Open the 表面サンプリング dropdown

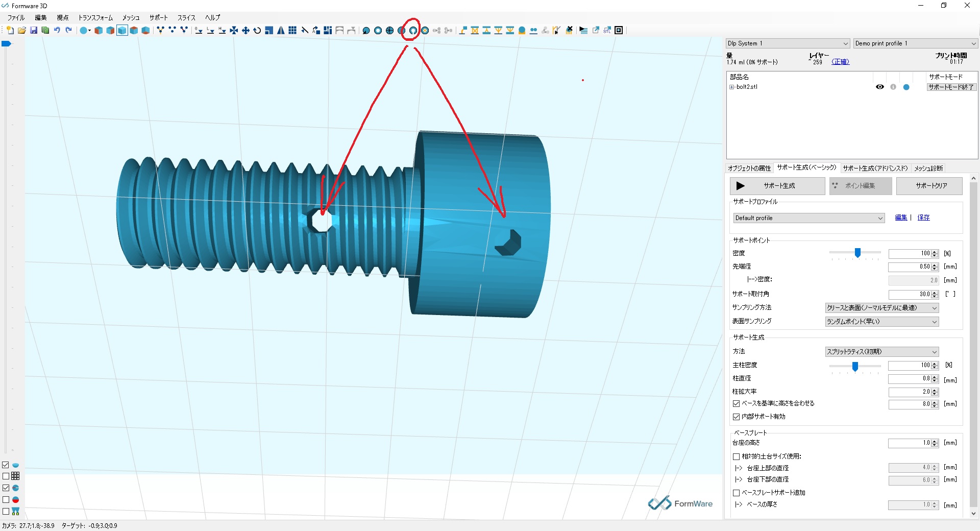(882, 322)
